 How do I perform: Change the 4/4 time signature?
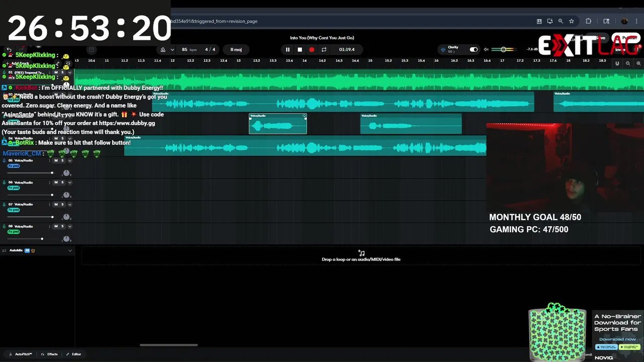pyautogui.click(x=210, y=49)
